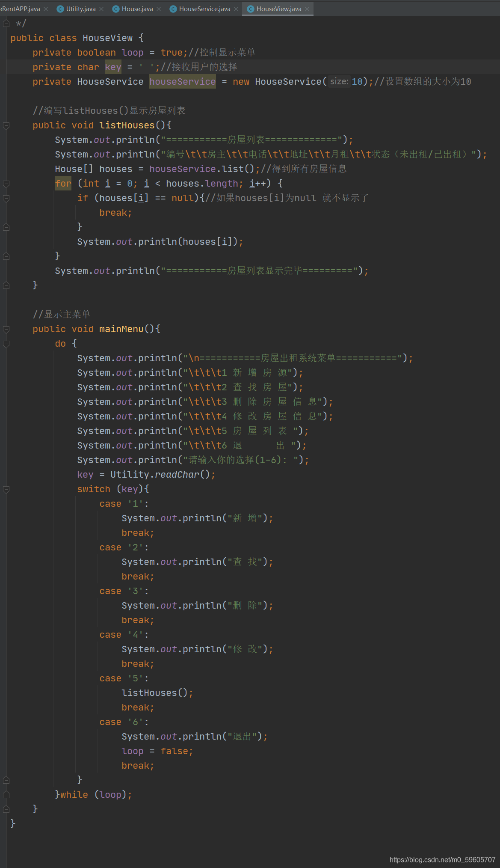Click println line with "删 除"
The image size is (500, 868).
[x=197, y=605]
